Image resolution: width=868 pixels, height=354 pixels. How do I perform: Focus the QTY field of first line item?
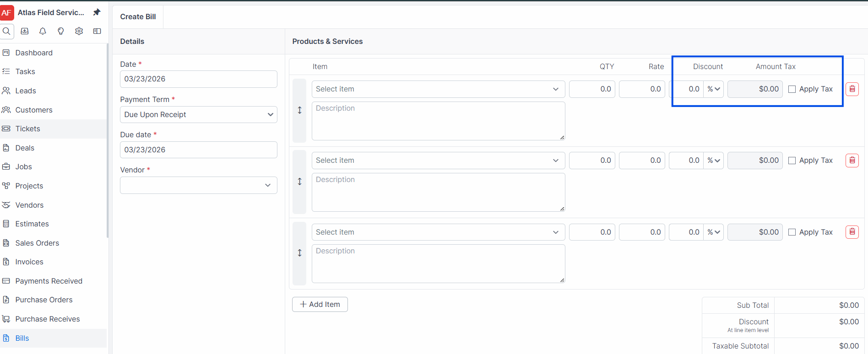click(592, 89)
